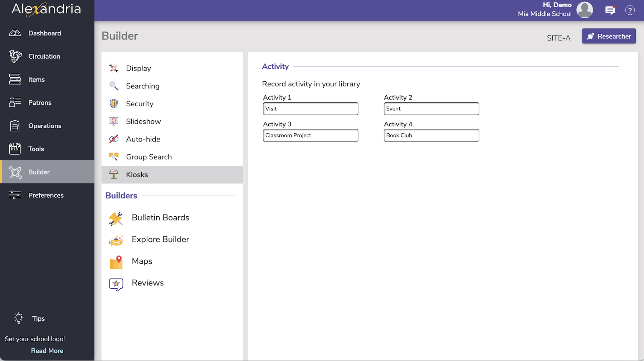Image resolution: width=644 pixels, height=361 pixels.
Task: Click the user profile avatar
Action: [x=585, y=10]
